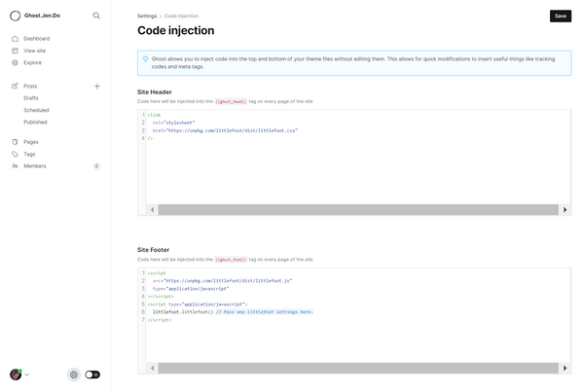The height and width of the screenshot is (392, 584).
Task: Toggle the dark mode switch
Action: click(x=92, y=374)
